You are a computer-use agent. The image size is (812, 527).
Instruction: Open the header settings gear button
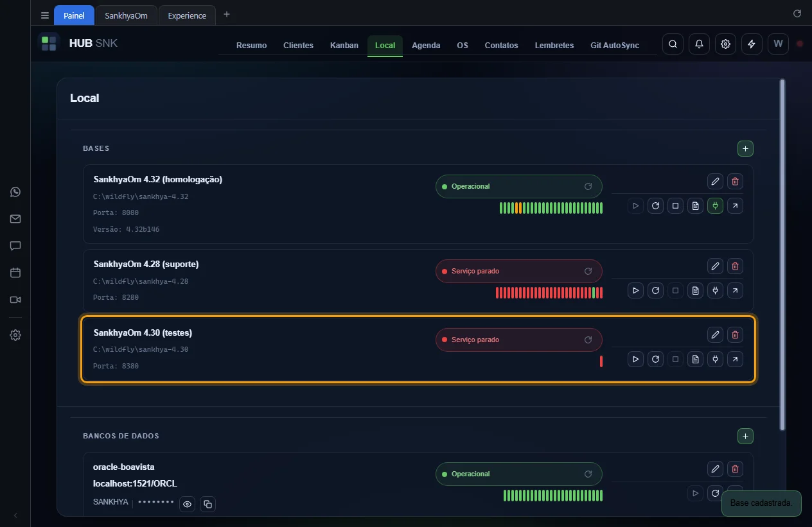(x=725, y=44)
